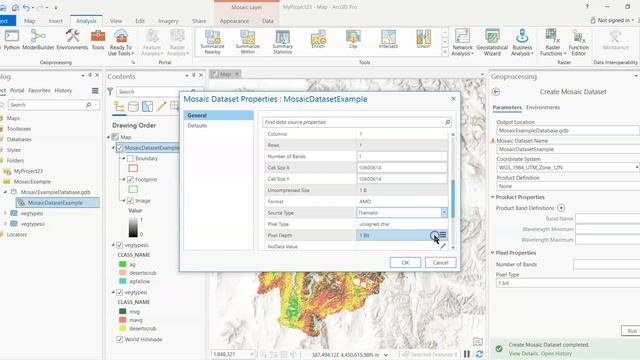Select the Summarize Within tool
This screenshot has width=640, height=360.
[x=247, y=42]
